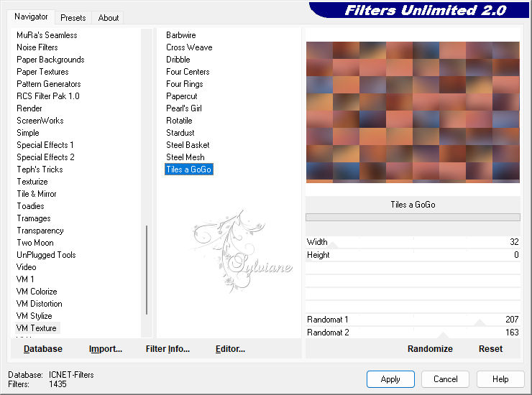
Task: Select the Render category
Action: pyautogui.click(x=29, y=108)
